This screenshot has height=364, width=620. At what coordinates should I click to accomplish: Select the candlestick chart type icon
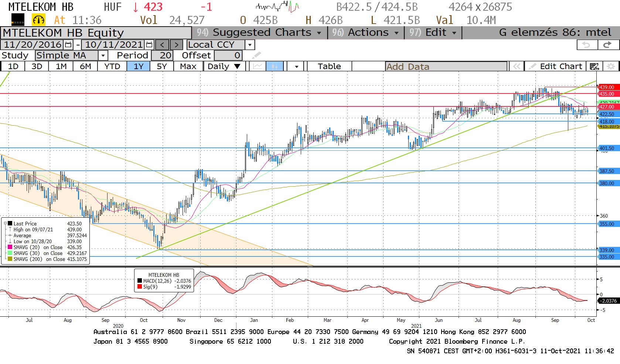point(274,66)
